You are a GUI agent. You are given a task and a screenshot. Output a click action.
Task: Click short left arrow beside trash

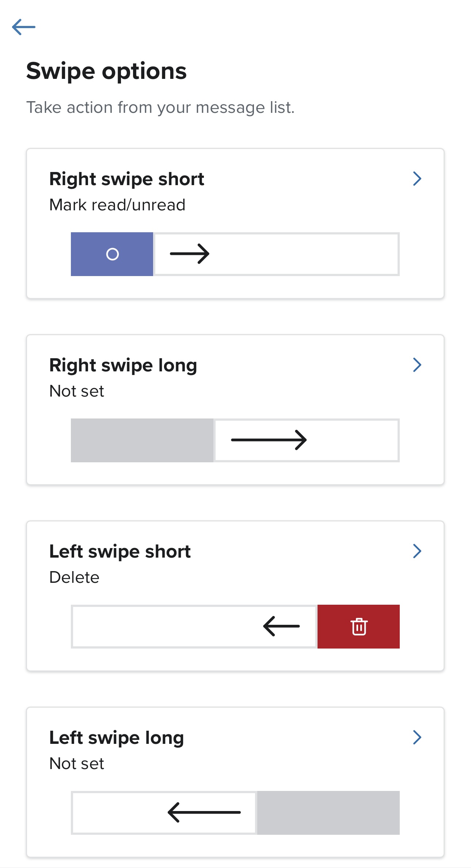tap(281, 626)
